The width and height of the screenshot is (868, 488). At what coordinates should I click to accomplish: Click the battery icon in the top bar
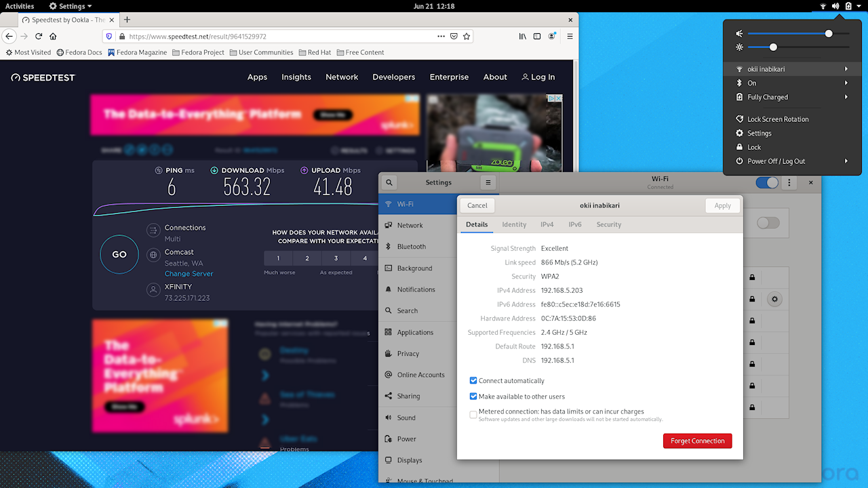(x=848, y=6)
